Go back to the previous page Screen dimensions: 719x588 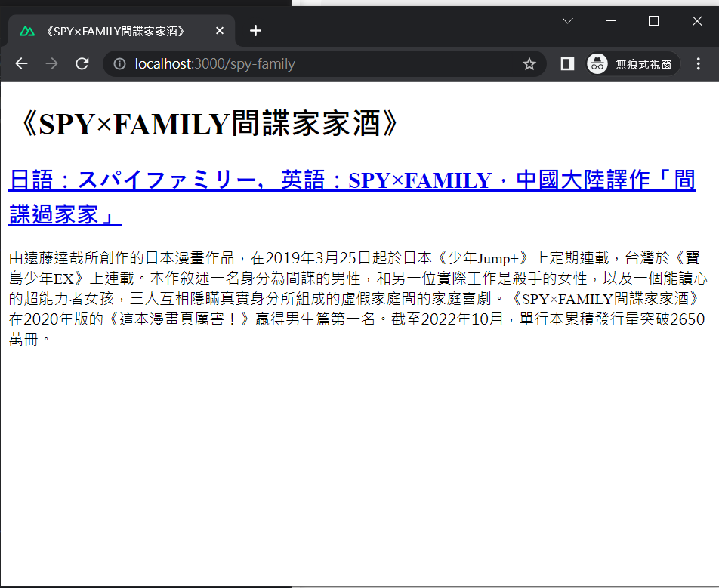22,63
